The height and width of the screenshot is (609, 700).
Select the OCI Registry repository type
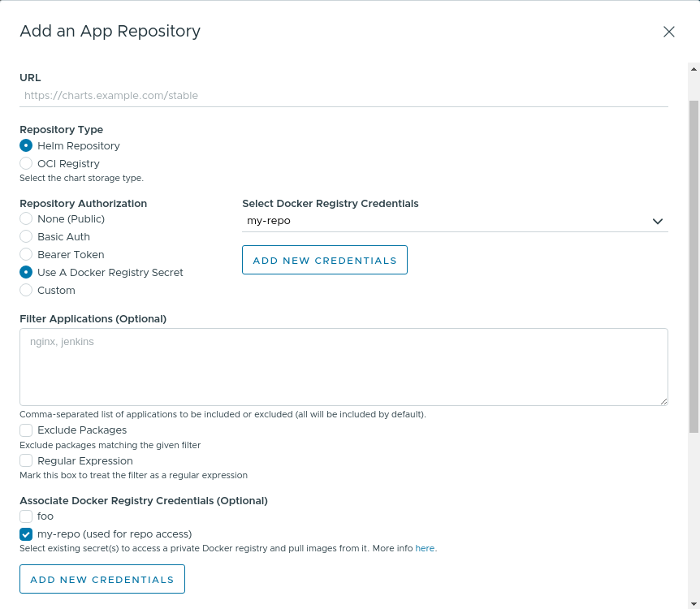(25, 163)
